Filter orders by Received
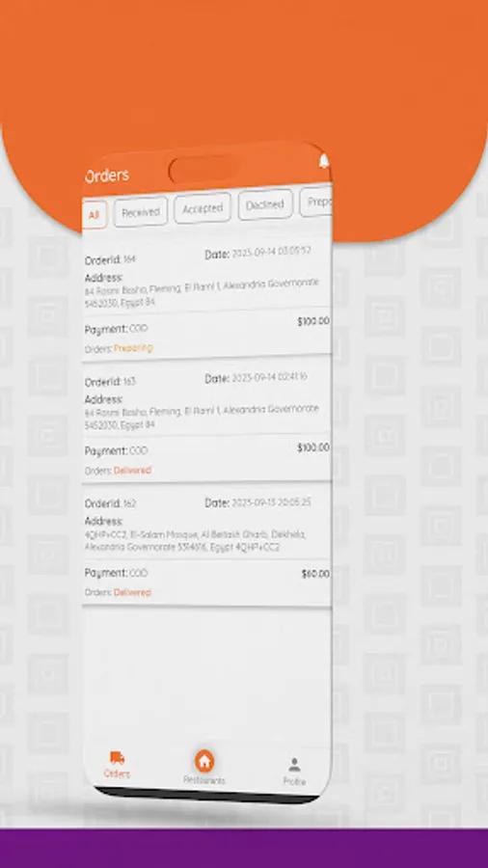Image resolution: width=488 pixels, height=868 pixels. point(141,212)
